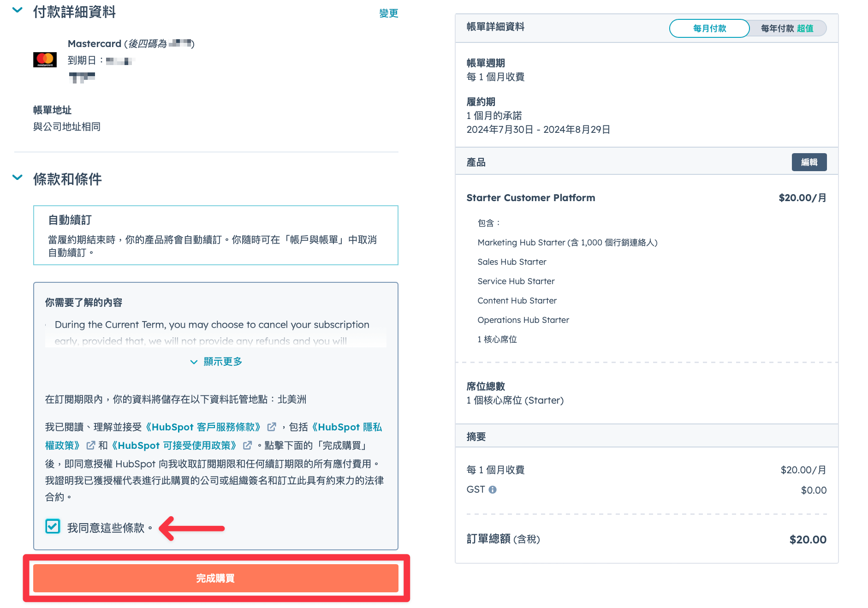
Task: Uncheck the 我同意這些條款 checkbox
Action: 53,526
